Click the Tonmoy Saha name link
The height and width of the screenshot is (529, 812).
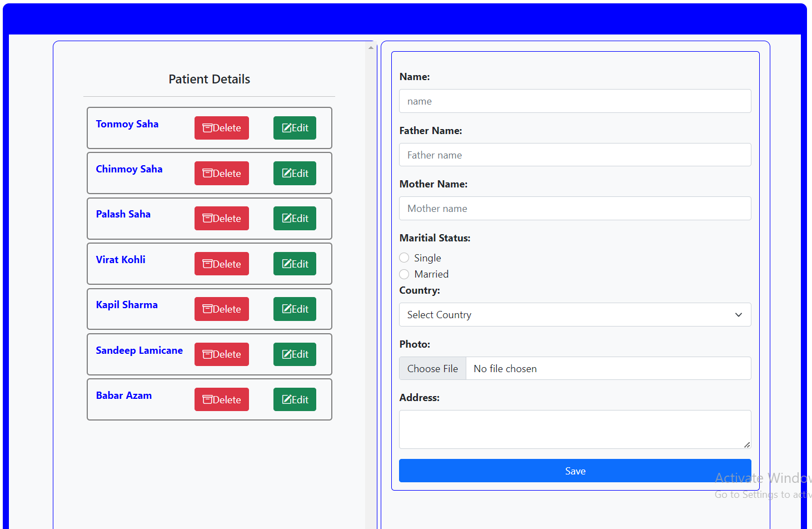point(127,123)
